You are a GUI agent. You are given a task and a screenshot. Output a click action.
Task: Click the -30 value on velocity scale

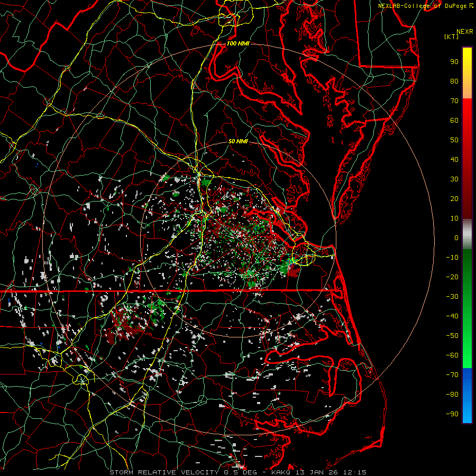452,297
